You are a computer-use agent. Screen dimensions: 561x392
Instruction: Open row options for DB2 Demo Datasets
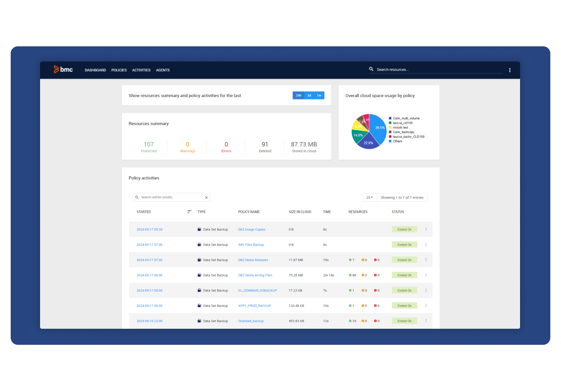point(426,260)
